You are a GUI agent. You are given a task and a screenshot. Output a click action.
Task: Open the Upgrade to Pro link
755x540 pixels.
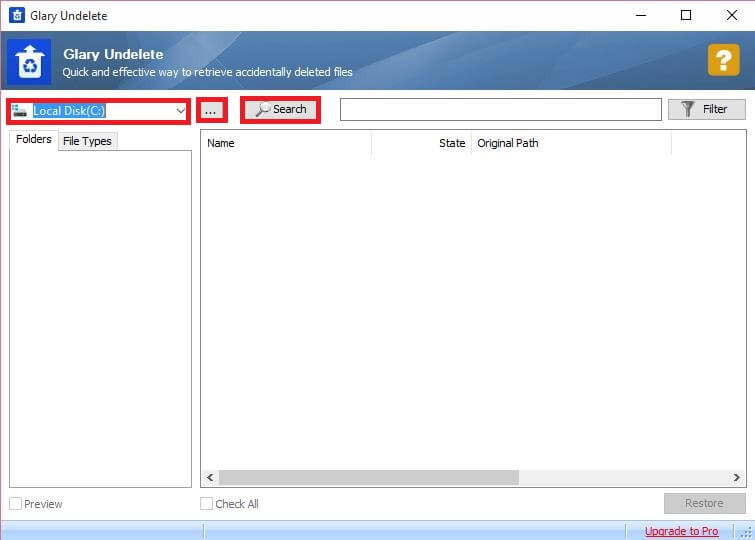point(681,531)
